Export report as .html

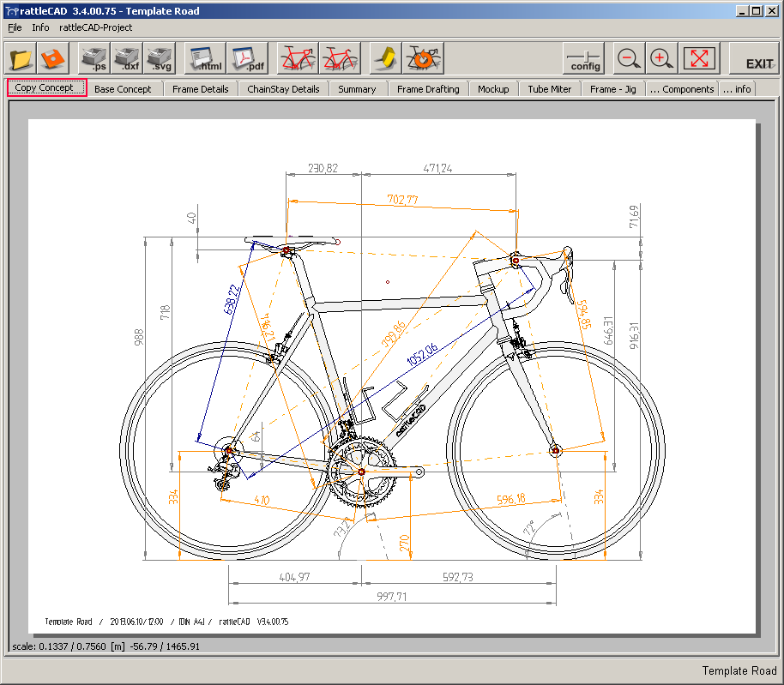[x=205, y=58]
